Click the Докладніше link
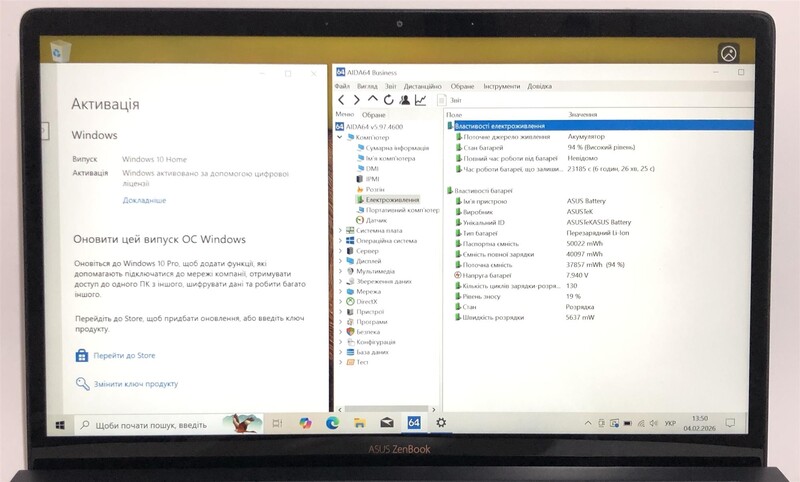Image resolution: width=800 pixels, height=482 pixels. (144, 200)
